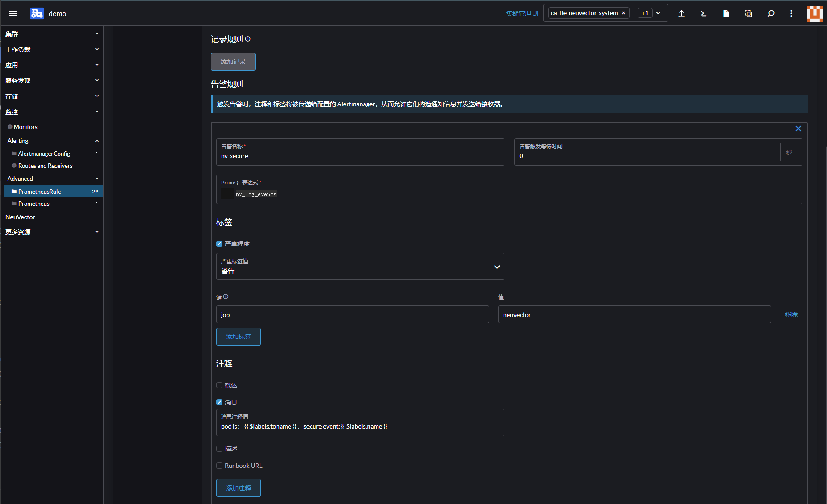The image size is (827, 504).
Task: Click the label key field containing job
Action: [x=353, y=314]
